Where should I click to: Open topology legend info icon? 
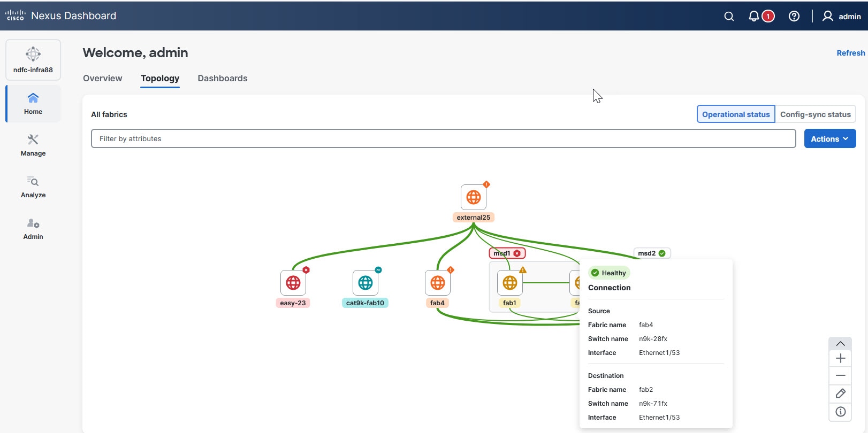[840, 412]
